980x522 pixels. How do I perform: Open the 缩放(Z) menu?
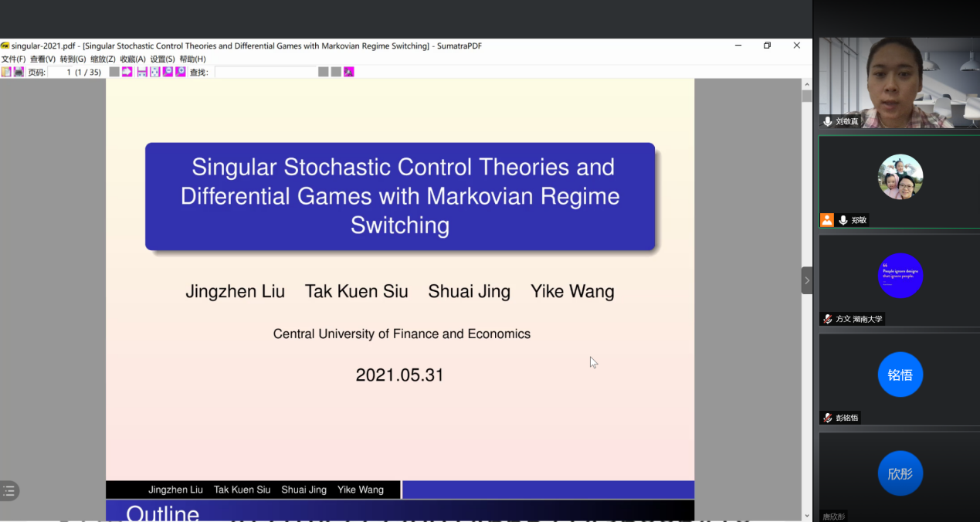[x=103, y=59]
